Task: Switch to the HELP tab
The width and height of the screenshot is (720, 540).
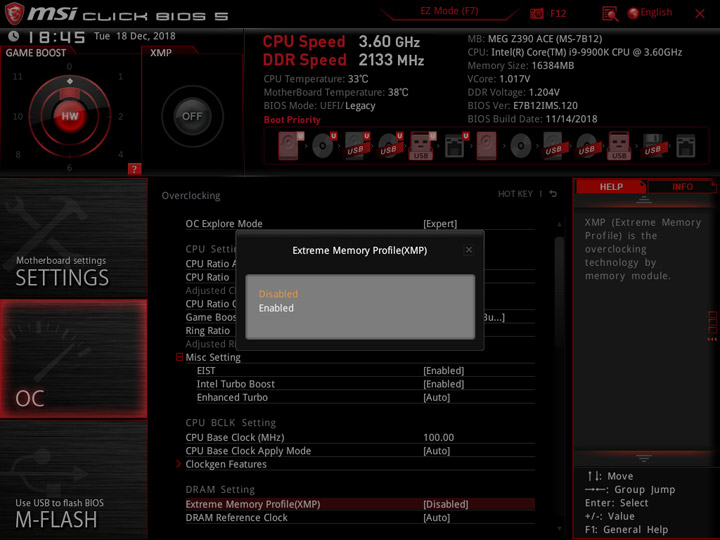Action: pos(611,186)
